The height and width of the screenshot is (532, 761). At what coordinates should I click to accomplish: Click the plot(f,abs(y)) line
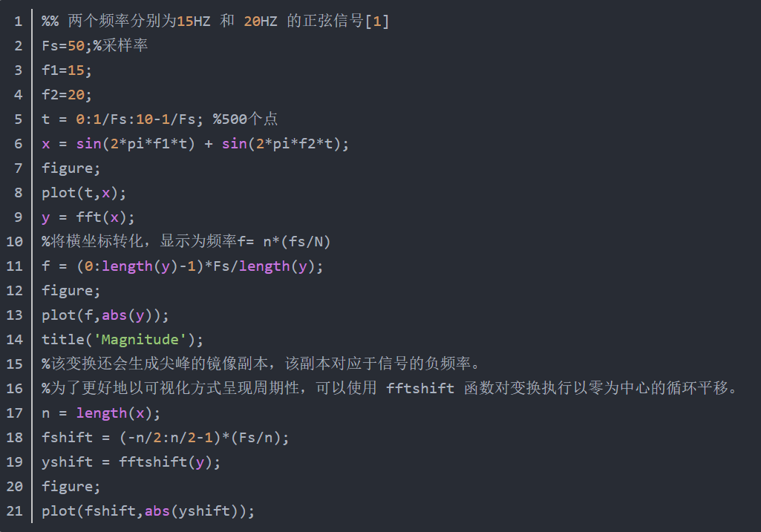105,315
